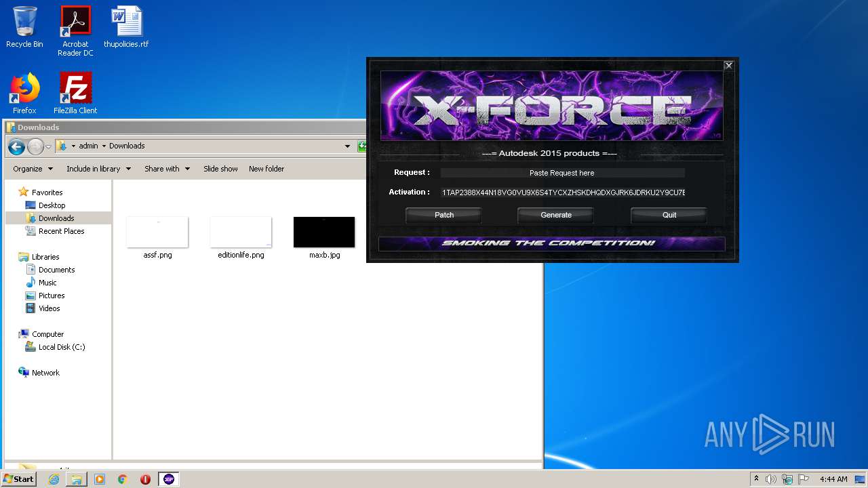The width and height of the screenshot is (868, 488).
Task: Open thupolicies.rtf document icon
Action: [126, 27]
